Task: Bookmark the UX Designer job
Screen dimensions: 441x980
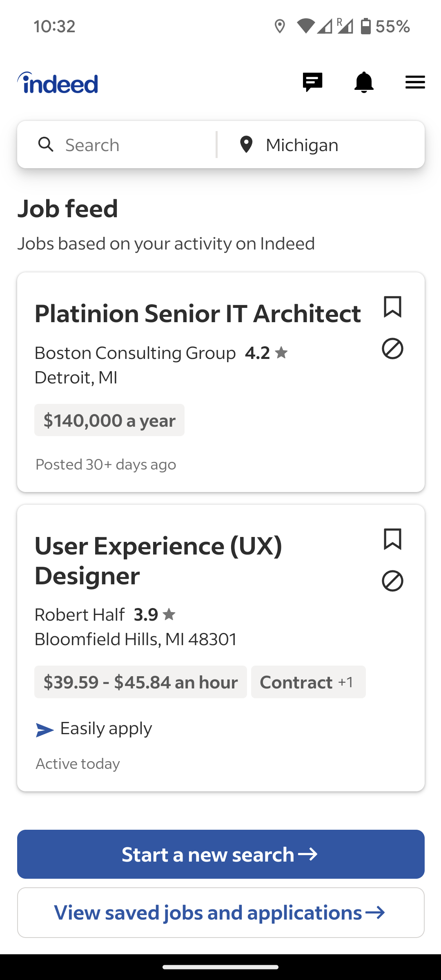Action: click(x=392, y=539)
